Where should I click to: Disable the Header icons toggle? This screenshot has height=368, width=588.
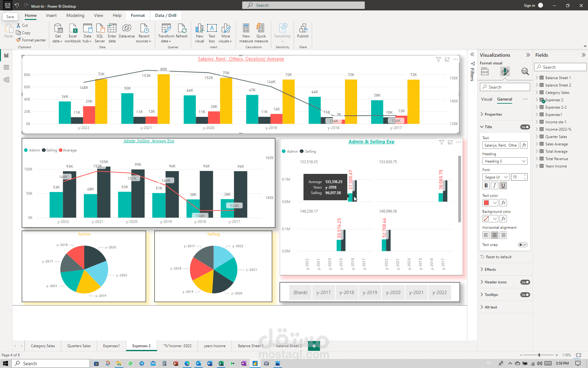(525, 282)
